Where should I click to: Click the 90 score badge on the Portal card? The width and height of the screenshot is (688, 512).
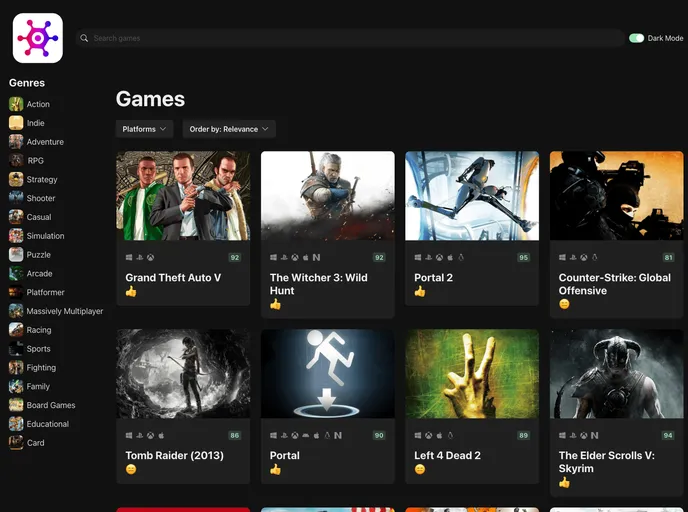(379, 436)
